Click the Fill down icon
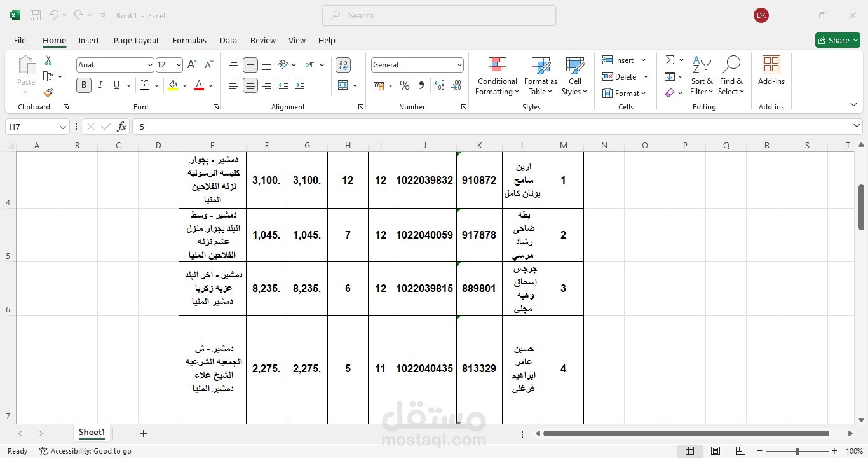868x458 pixels. (x=670, y=76)
